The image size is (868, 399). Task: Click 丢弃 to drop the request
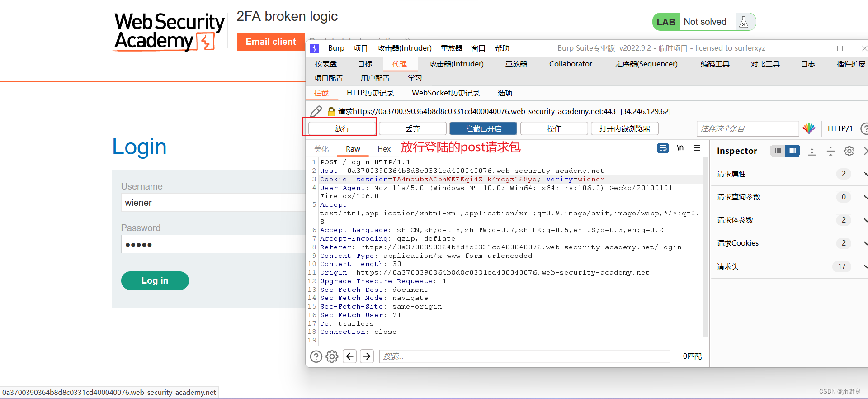413,128
